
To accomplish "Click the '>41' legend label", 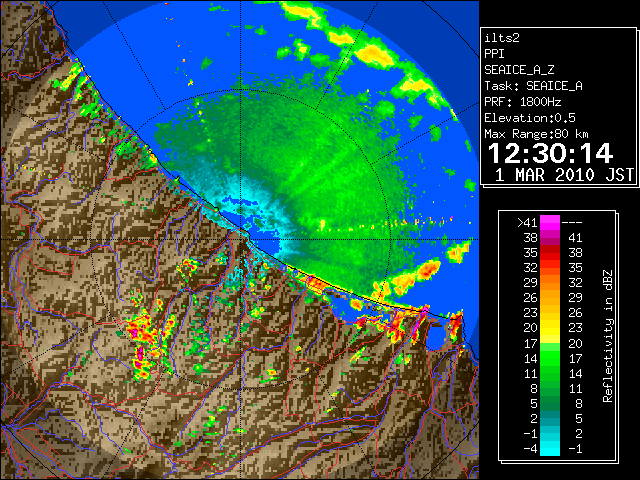I will [527, 223].
